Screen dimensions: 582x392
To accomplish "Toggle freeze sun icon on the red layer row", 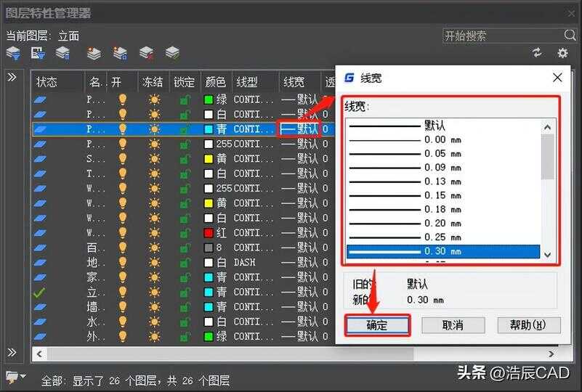I will click(153, 232).
